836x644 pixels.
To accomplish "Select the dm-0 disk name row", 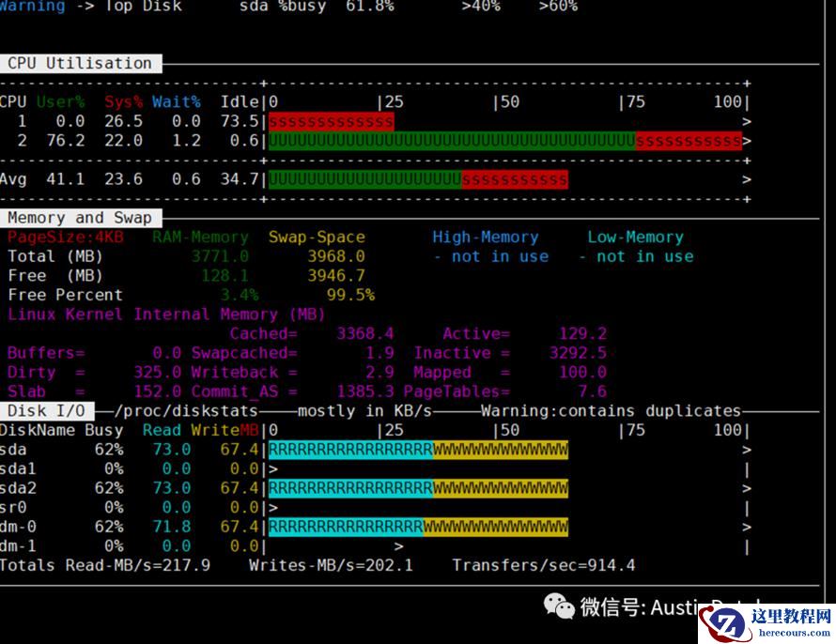I will click(18, 527).
